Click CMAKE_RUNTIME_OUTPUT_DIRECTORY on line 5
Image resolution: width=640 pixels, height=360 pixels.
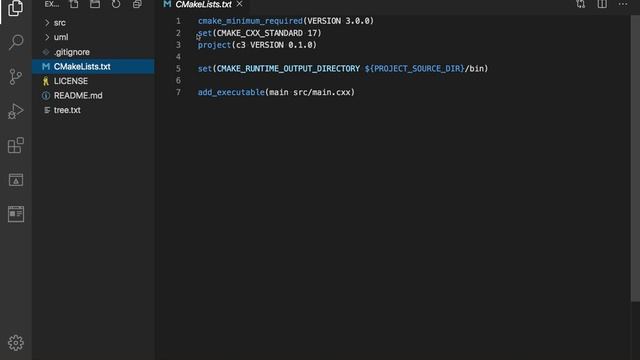[288, 69]
